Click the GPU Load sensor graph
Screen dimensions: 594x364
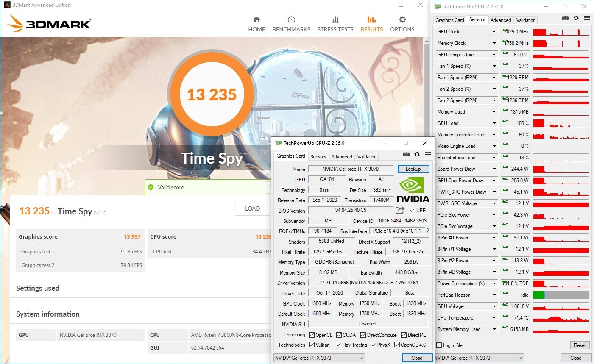click(x=561, y=123)
